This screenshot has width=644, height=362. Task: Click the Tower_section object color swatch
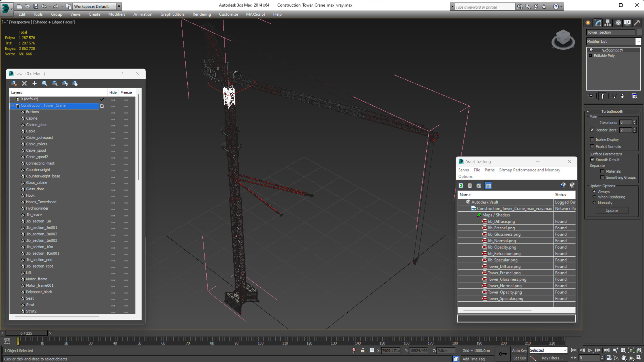(639, 32)
